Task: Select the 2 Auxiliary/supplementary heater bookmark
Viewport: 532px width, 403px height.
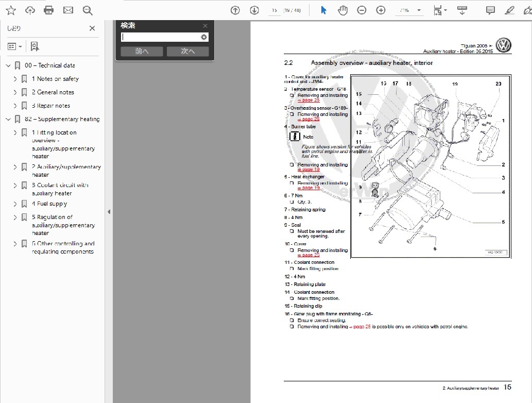Action: coord(66,171)
